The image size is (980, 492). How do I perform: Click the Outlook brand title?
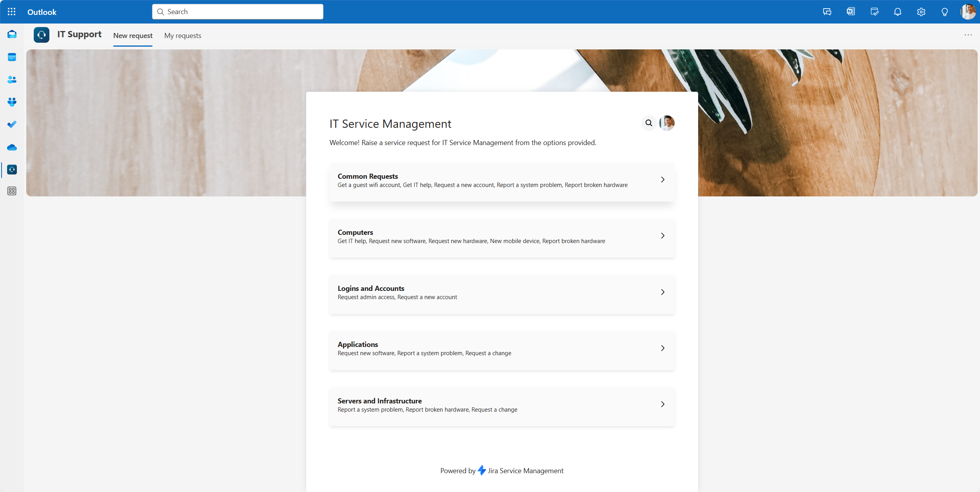pos(42,12)
